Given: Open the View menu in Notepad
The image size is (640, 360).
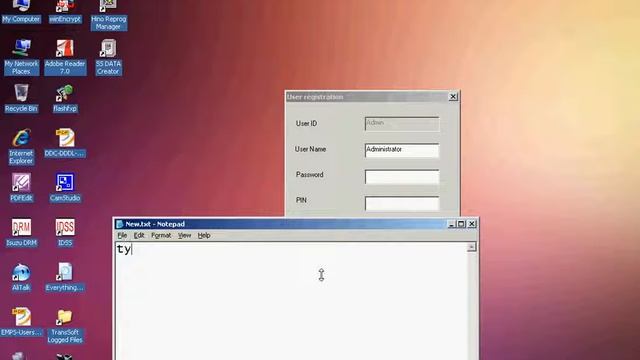Looking at the screenshot, I should click(184, 236).
